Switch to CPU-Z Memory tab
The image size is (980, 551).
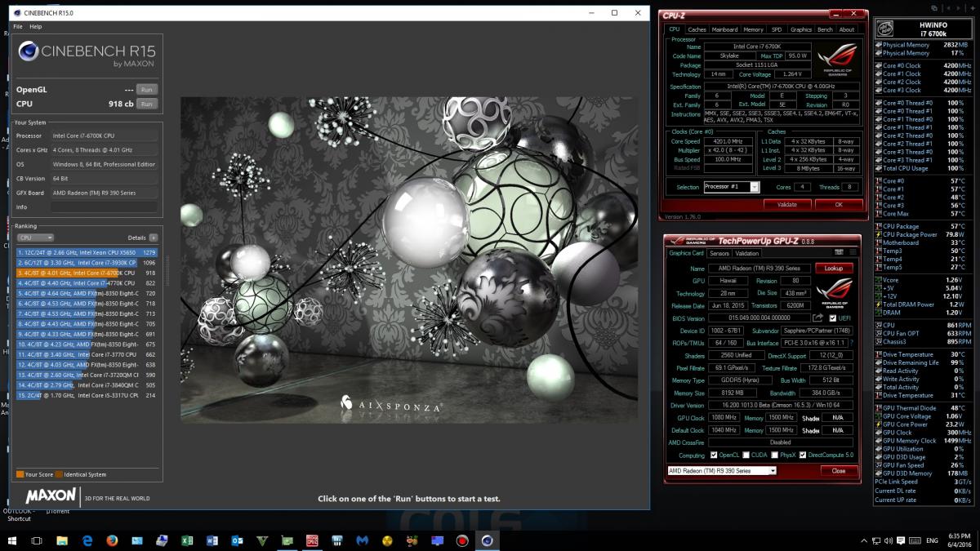(754, 29)
